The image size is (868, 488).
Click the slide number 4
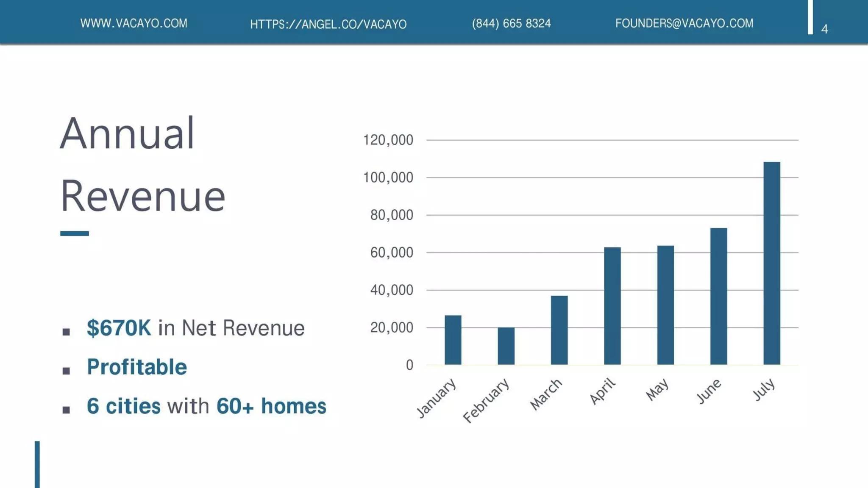point(824,29)
